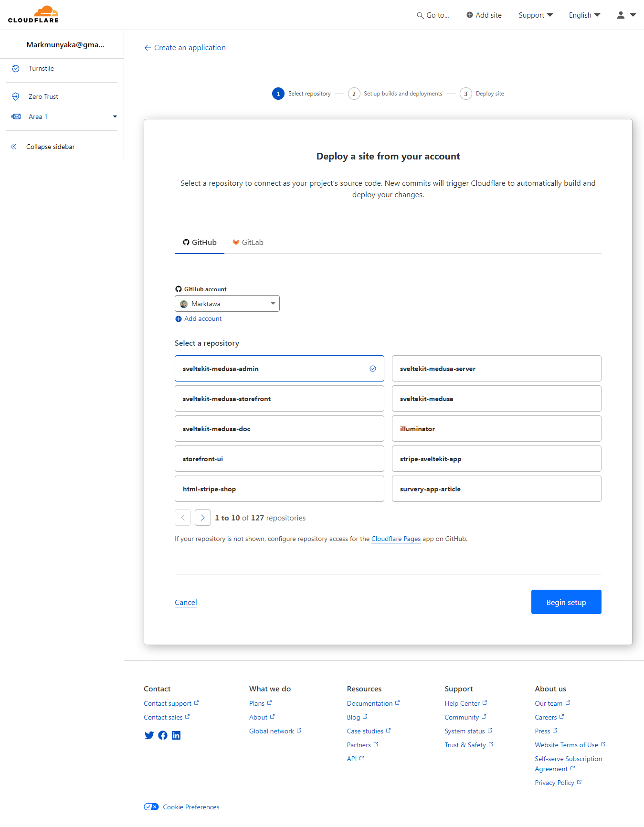
Task: Open Cloudflare's LinkedIn page
Action: pyautogui.click(x=176, y=735)
